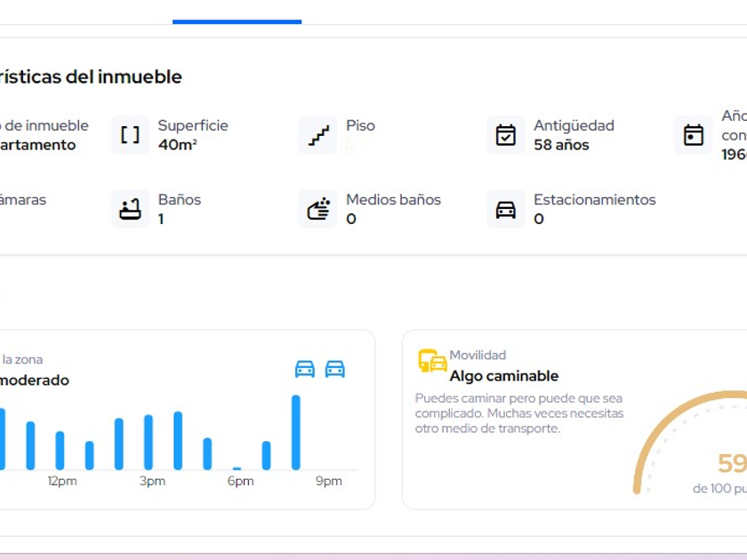Image resolution: width=747 pixels, height=560 pixels.
Task: Click the traffic bar above 12pm
Action: [x=60, y=451]
